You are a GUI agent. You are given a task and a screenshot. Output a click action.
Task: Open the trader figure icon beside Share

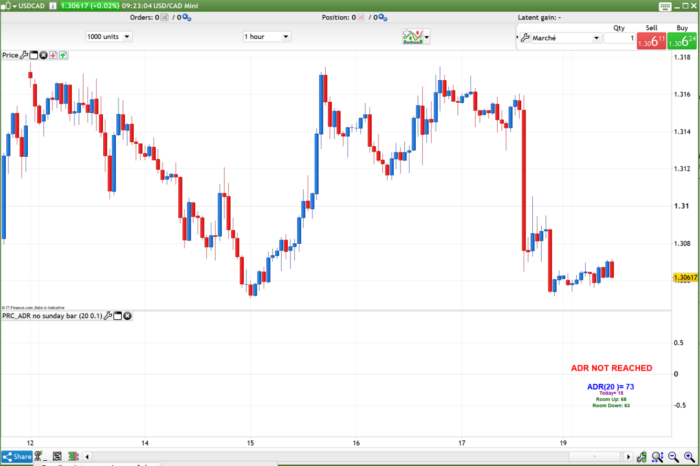(x=39, y=457)
